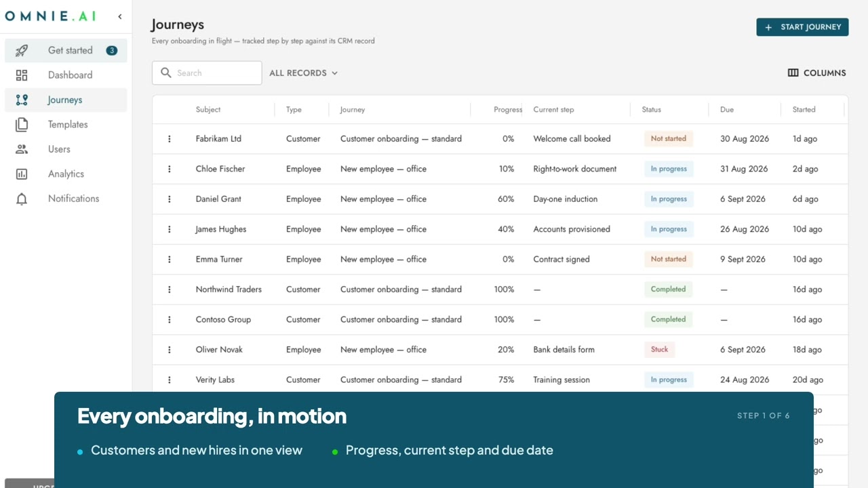Viewport: 868px width, 488px height.
Task: Open row menu for Fabrikam Ltd
Action: [x=170, y=139]
